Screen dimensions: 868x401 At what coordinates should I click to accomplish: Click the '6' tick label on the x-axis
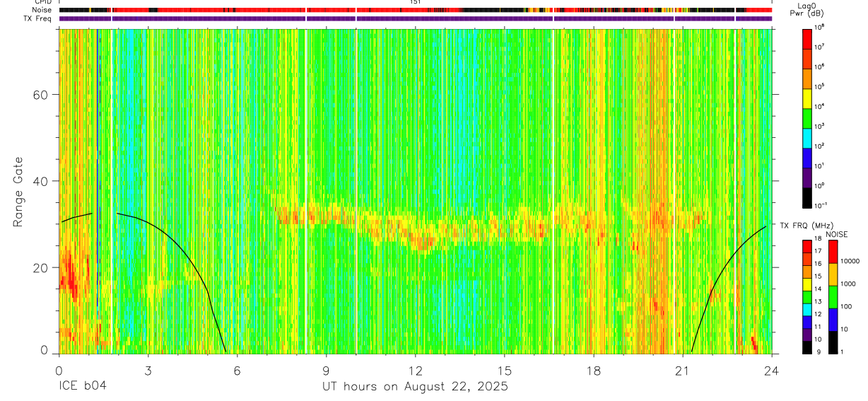click(237, 370)
